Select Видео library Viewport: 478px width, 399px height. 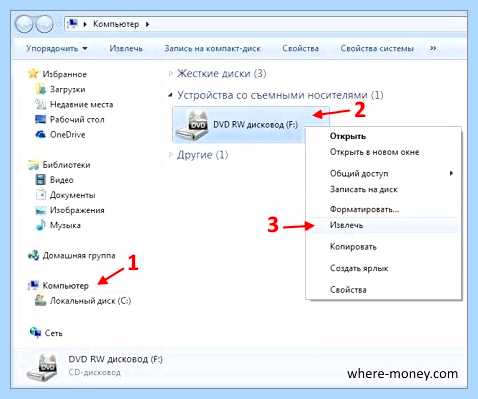(x=62, y=180)
